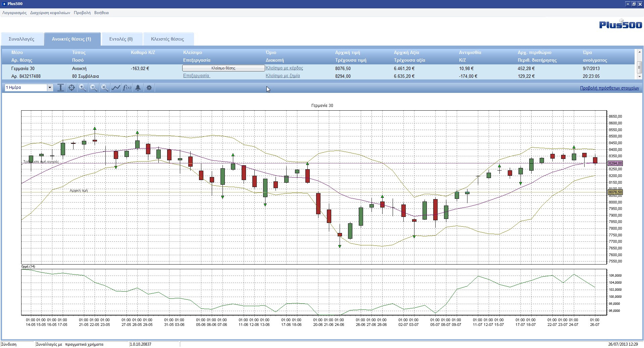644x348 pixels.
Task: Reset chart zoom with magnifier X icon
Action: coord(105,88)
